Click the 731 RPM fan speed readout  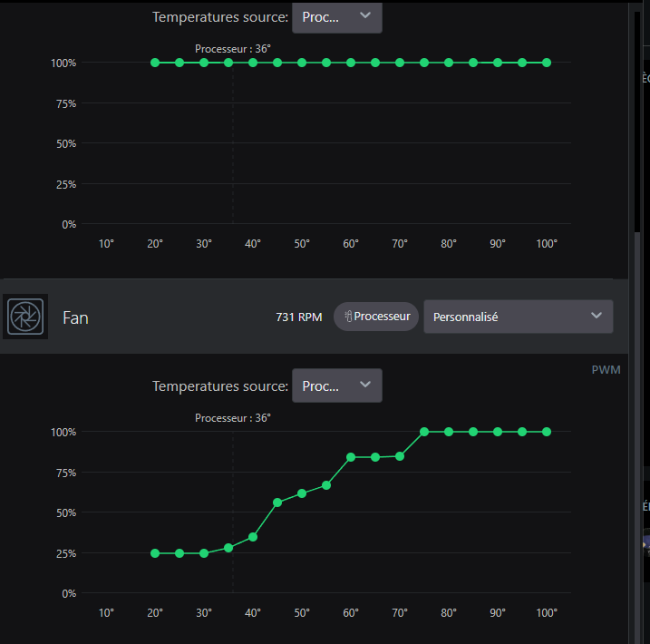pos(299,317)
